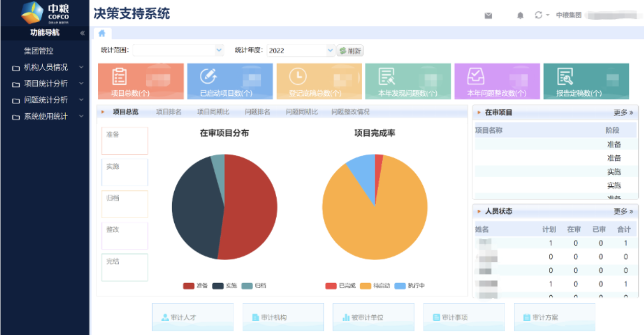
Task: Click the home tab icon
Action: click(x=102, y=34)
